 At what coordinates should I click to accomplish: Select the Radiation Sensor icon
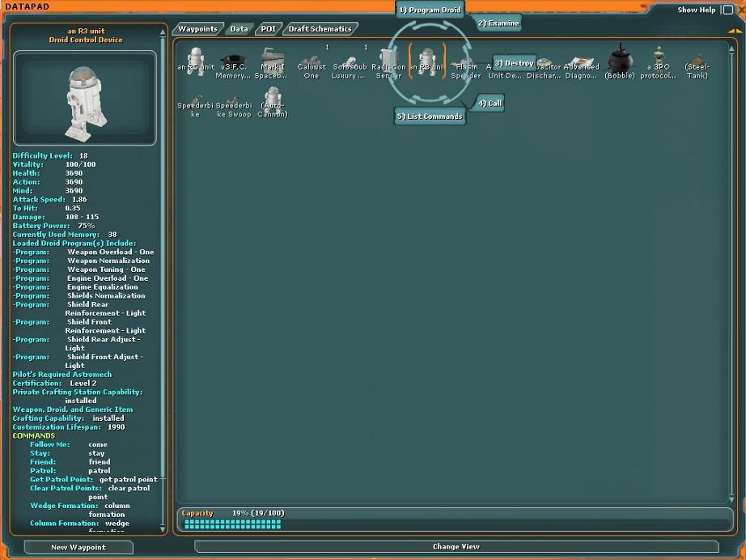click(x=388, y=57)
